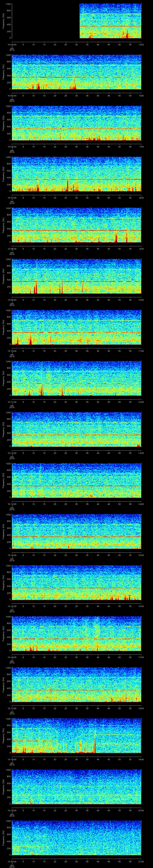Select the spectrogram panel starting at 10:05:00
153x868 pixels.
pos(77,72)
